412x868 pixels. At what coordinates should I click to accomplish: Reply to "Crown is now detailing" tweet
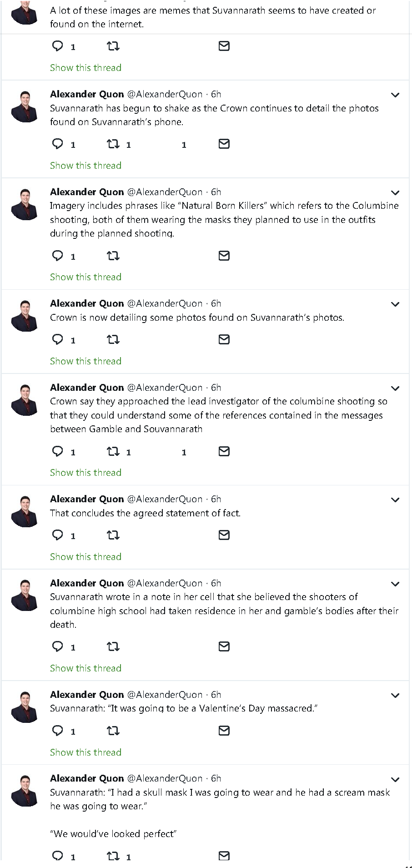(58, 339)
